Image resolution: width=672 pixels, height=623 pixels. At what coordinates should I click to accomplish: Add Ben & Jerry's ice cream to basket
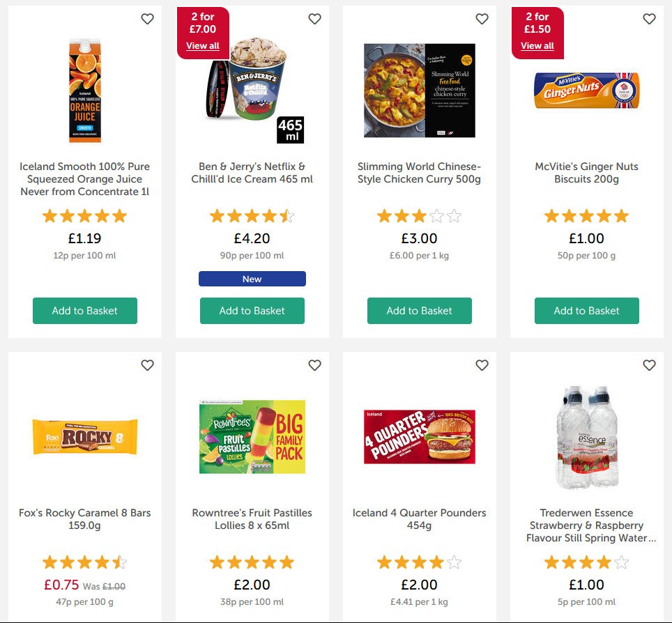tap(252, 311)
